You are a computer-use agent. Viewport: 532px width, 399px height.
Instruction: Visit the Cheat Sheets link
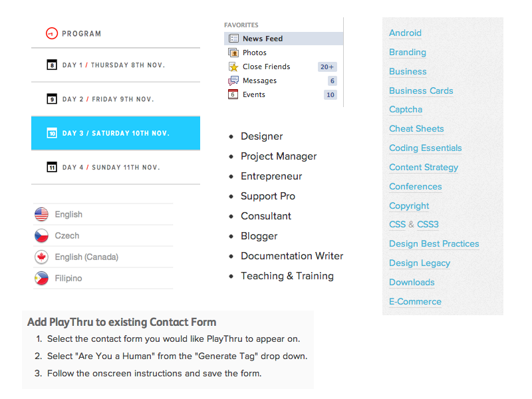(x=416, y=129)
